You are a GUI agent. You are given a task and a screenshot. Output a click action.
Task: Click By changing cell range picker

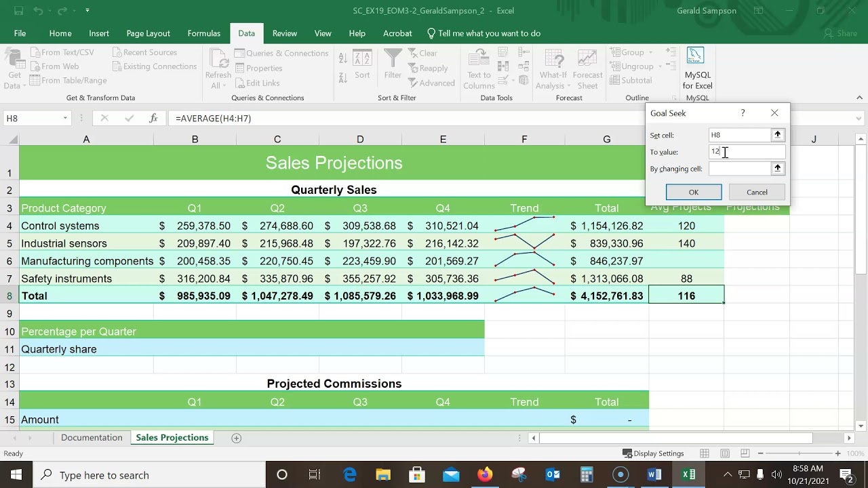[x=778, y=168]
